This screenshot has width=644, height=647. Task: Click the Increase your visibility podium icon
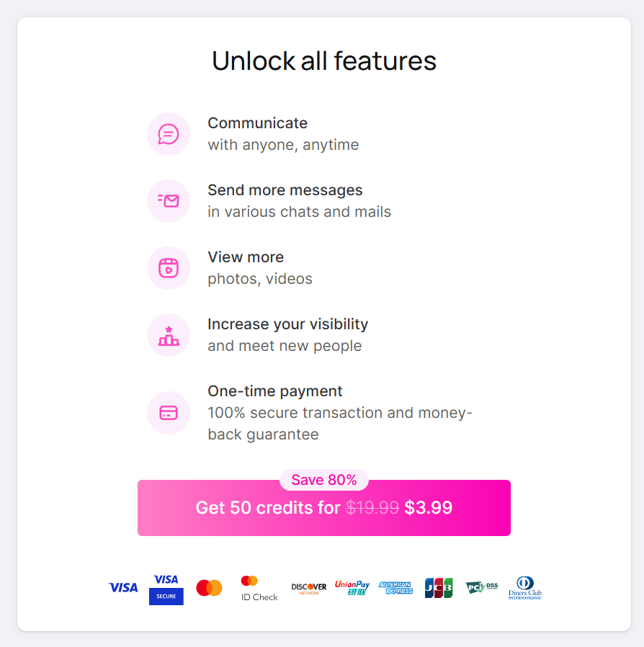point(169,335)
